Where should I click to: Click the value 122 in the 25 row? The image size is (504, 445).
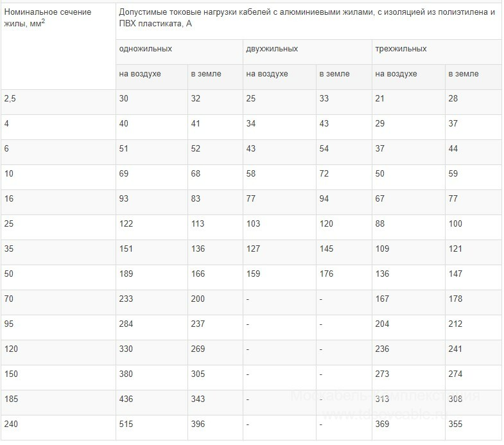126,223
